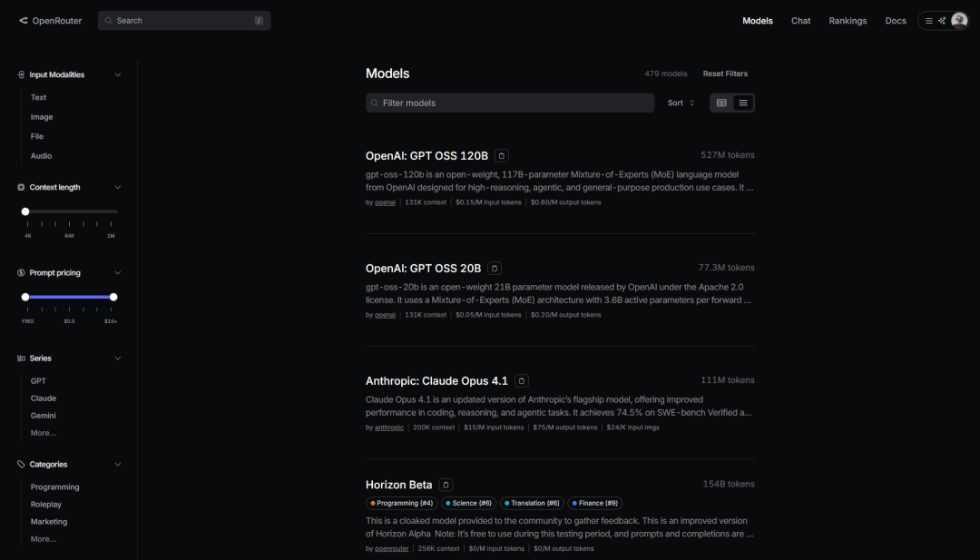The height and width of the screenshot is (560, 980).
Task: Open the anthropic provider link
Action: (x=388, y=427)
